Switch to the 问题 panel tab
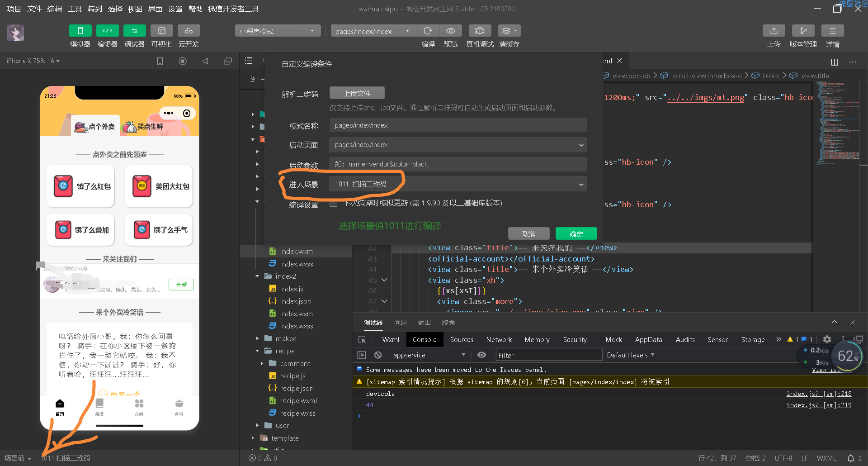 [x=401, y=323]
